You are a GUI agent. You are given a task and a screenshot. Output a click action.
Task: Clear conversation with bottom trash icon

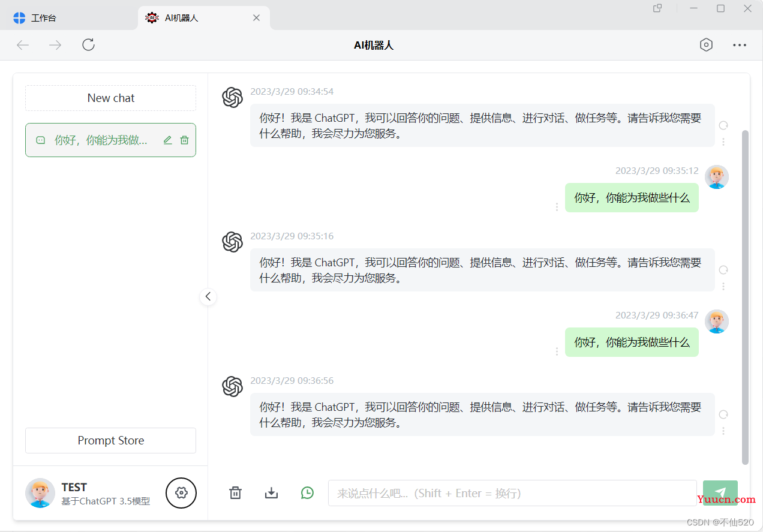235,493
